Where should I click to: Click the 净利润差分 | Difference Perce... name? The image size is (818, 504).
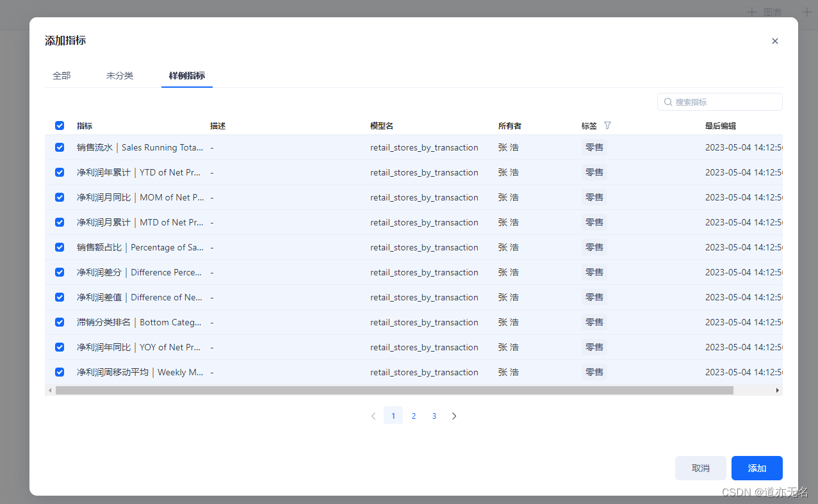click(140, 272)
